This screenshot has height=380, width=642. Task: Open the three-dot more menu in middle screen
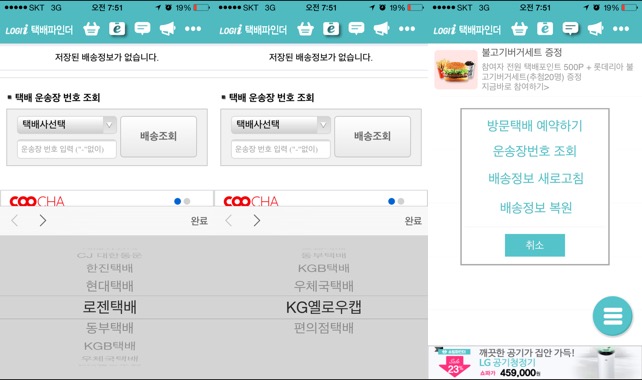(x=407, y=29)
